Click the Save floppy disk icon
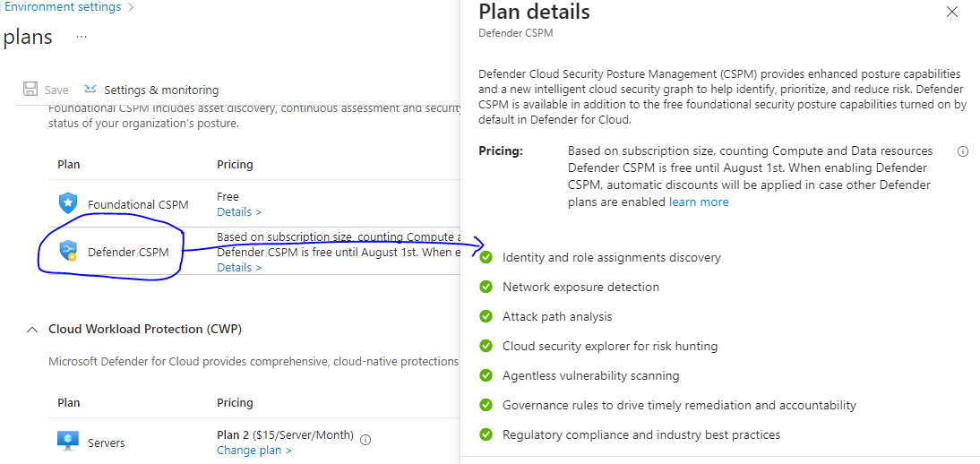Image resolution: width=980 pixels, height=464 pixels. point(30,90)
